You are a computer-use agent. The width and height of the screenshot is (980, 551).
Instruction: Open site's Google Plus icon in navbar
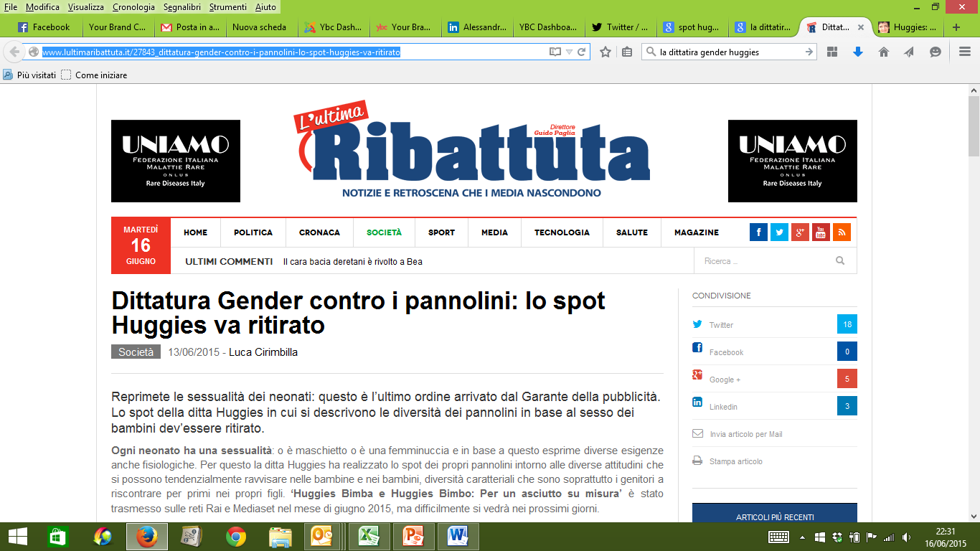[x=800, y=232]
